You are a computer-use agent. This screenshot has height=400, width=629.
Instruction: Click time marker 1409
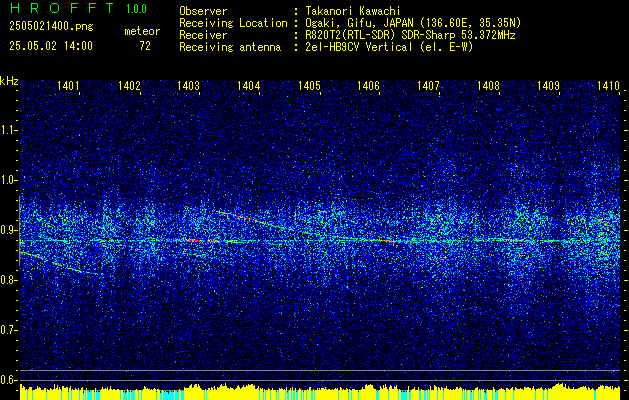coord(548,85)
